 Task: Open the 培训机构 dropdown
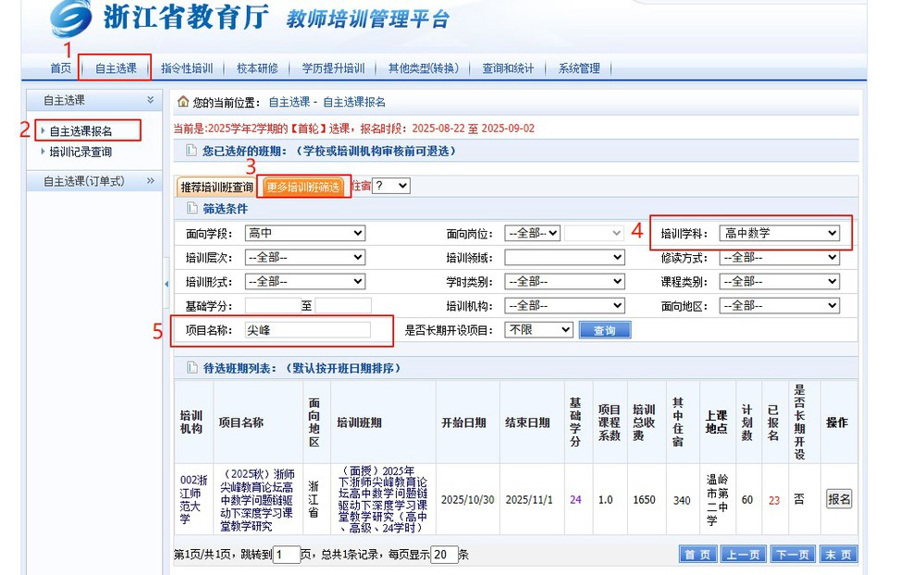(x=564, y=306)
